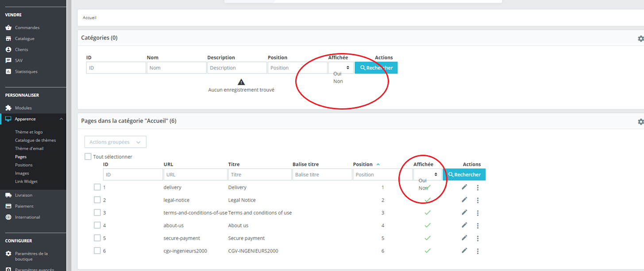Toggle displayed status of secure-payment page
The image size is (644, 271).
(428, 238)
